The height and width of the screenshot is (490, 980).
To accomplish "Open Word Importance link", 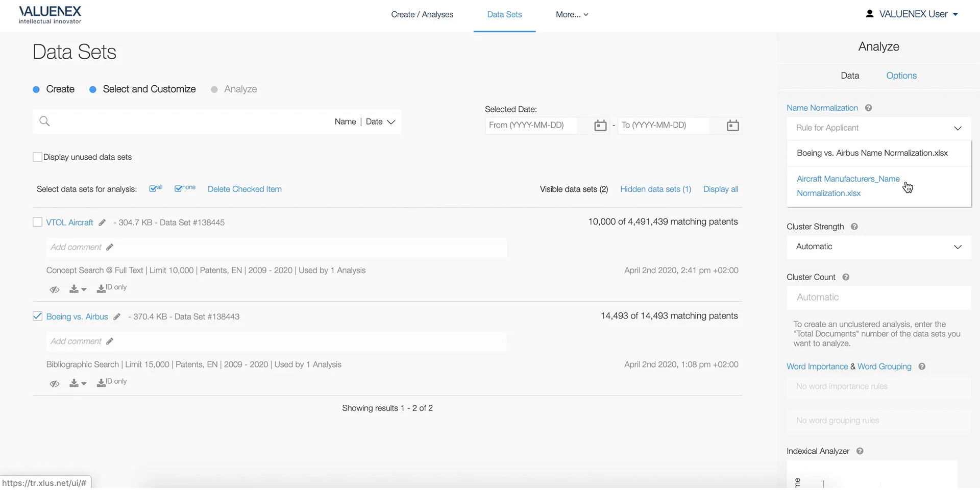I will tap(817, 366).
